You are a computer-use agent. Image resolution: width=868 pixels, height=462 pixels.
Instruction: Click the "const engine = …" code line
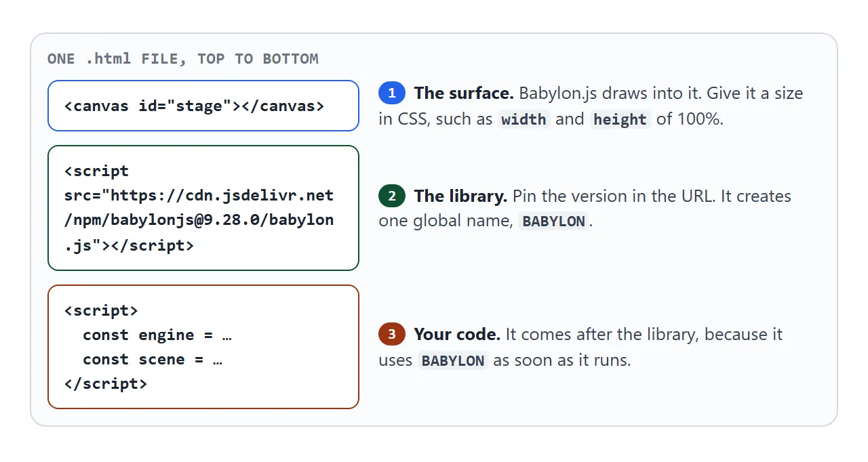157,335
